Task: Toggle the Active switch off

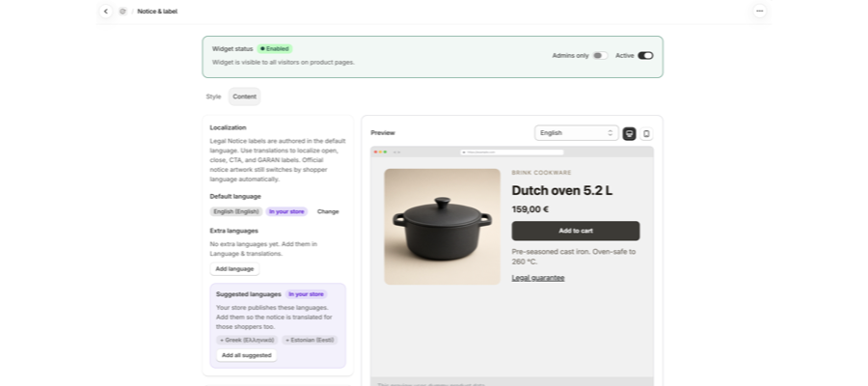Action: [645, 55]
